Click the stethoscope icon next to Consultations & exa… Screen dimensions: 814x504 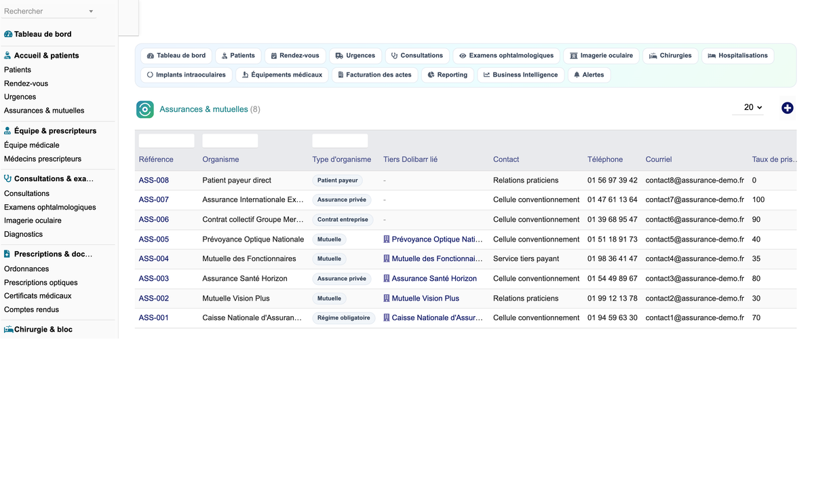click(x=7, y=179)
